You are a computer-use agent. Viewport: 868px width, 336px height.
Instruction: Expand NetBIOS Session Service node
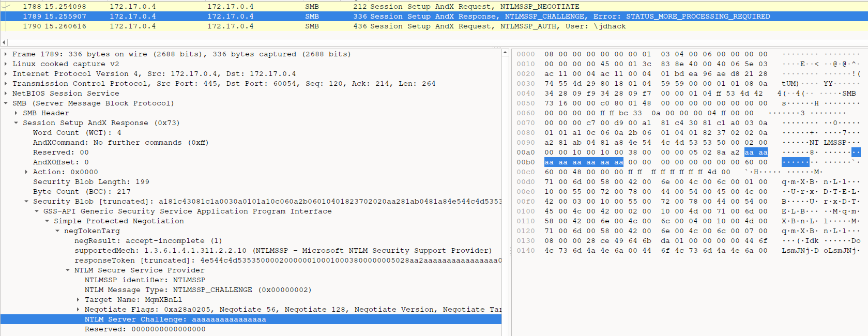(x=6, y=94)
